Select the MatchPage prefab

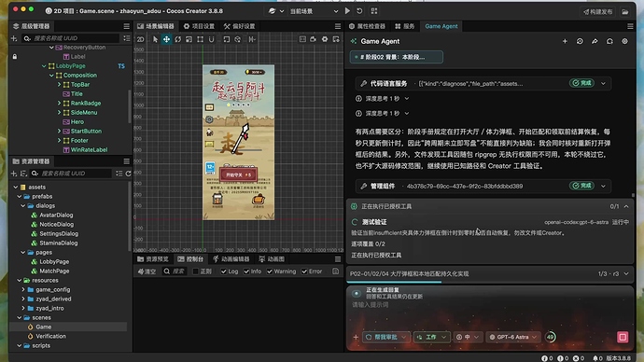coord(54,271)
